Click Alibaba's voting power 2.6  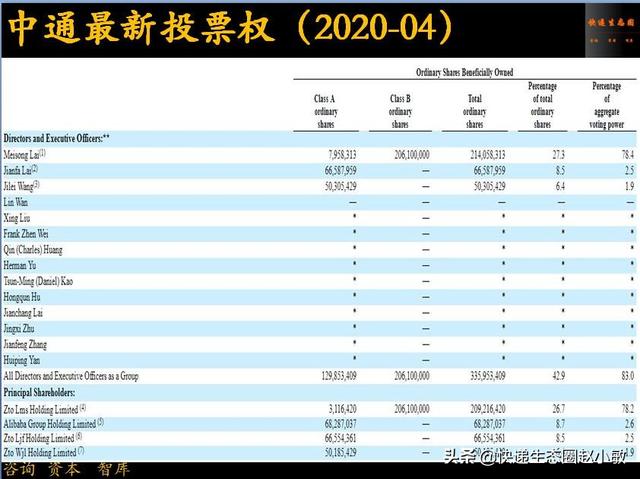click(x=630, y=424)
